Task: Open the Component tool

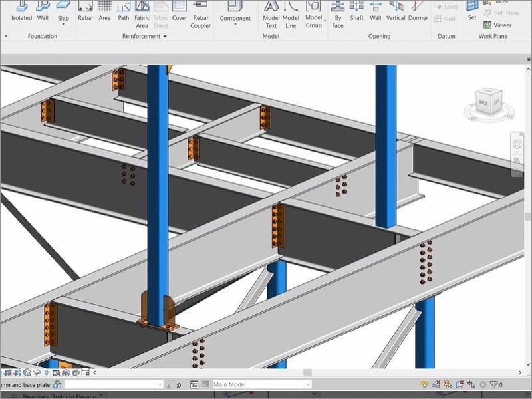Action: point(235,11)
